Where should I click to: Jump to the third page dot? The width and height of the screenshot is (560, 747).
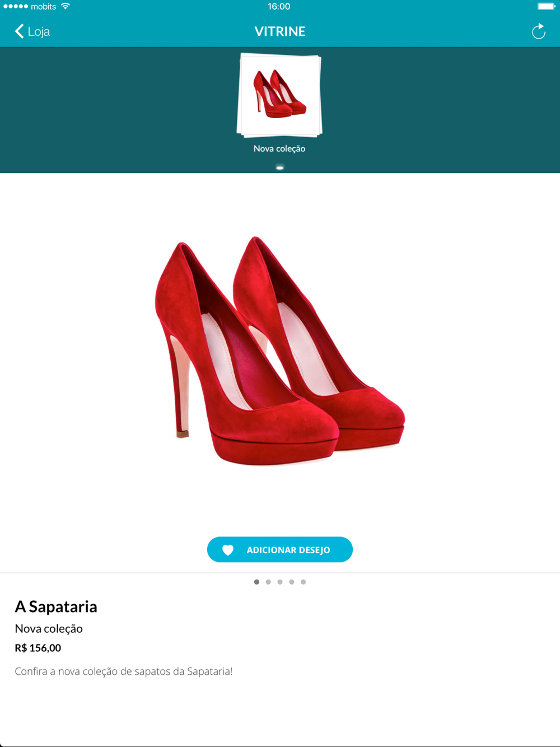[280, 582]
